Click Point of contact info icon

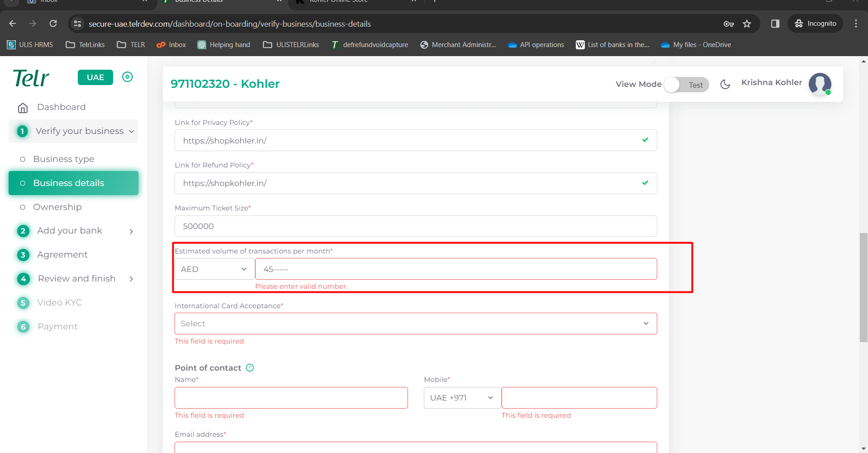coord(250,367)
